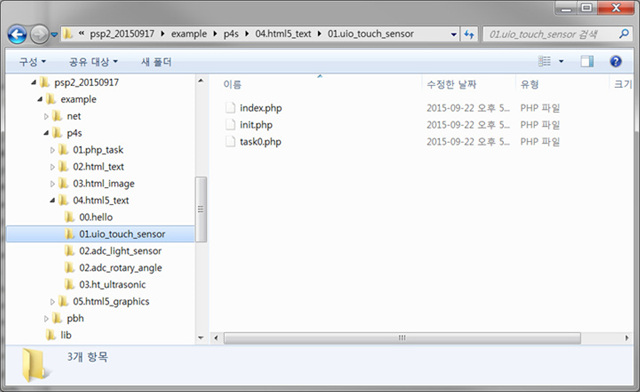Open subfolder arrow after example breadcrumb
The image size is (640, 392).
tap(215, 34)
